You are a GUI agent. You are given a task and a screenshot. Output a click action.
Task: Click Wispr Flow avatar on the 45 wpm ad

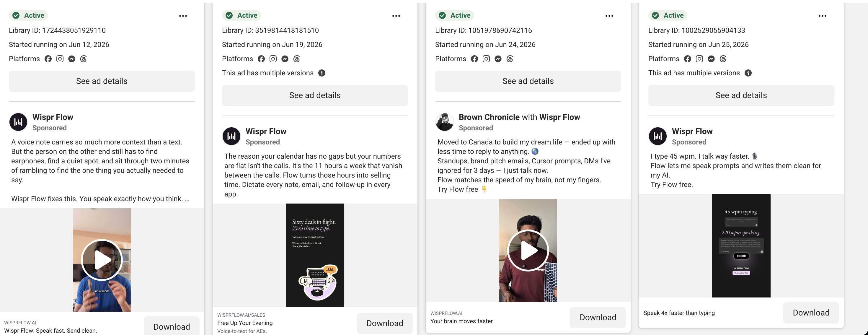[x=658, y=136]
